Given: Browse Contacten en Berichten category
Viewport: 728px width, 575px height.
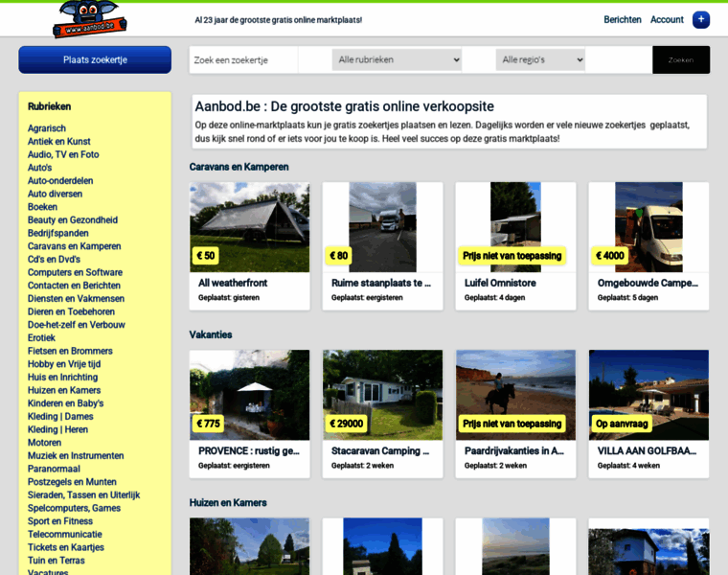Looking at the screenshot, I should (x=74, y=286).
